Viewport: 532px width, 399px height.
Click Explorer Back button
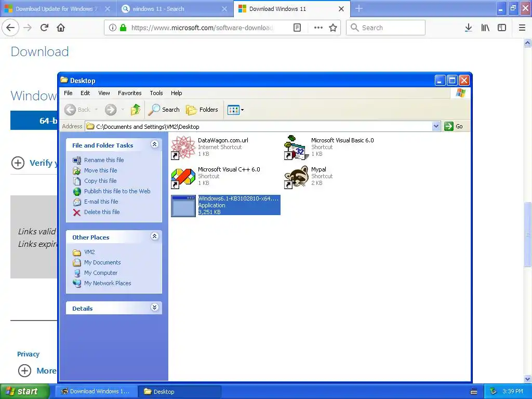point(78,110)
